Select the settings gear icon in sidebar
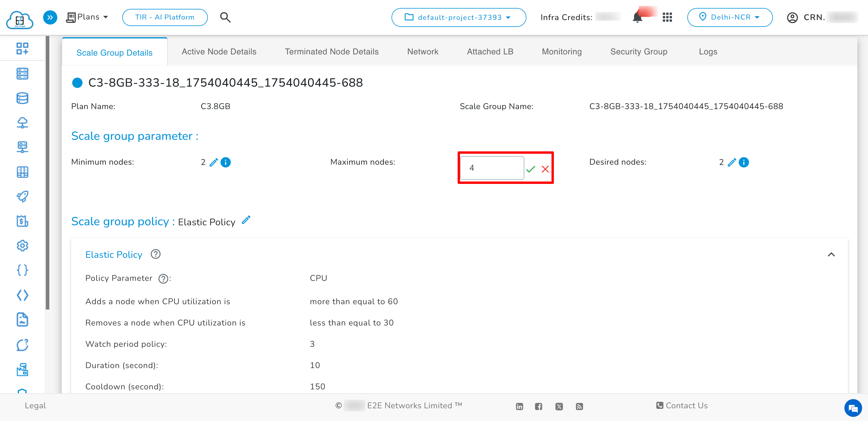The width and height of the screenshot is (868, 421). point(22,246)
